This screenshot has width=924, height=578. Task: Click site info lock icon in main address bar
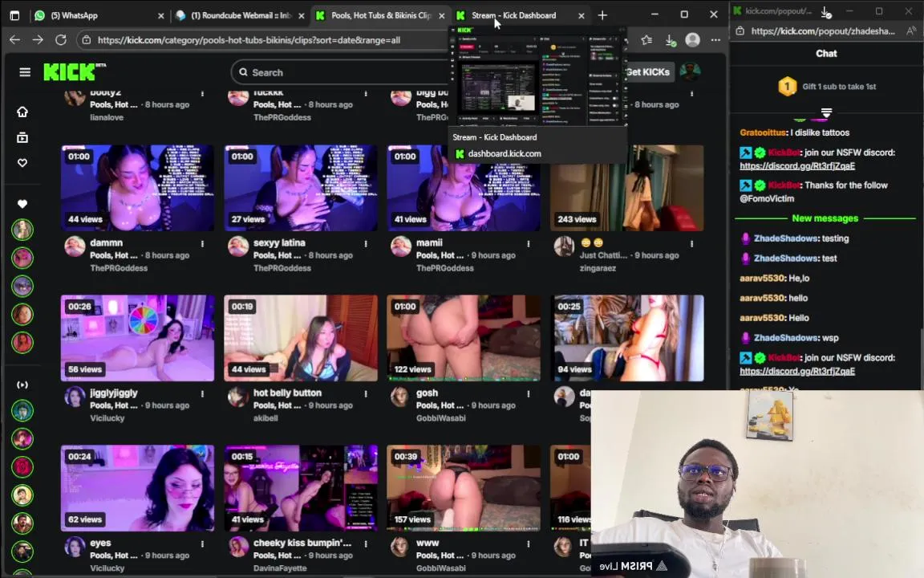point(87,40)
